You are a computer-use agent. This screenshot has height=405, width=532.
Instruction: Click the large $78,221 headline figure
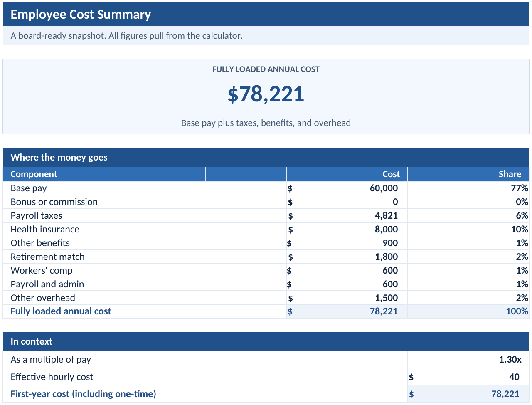[x=266, y=94]
